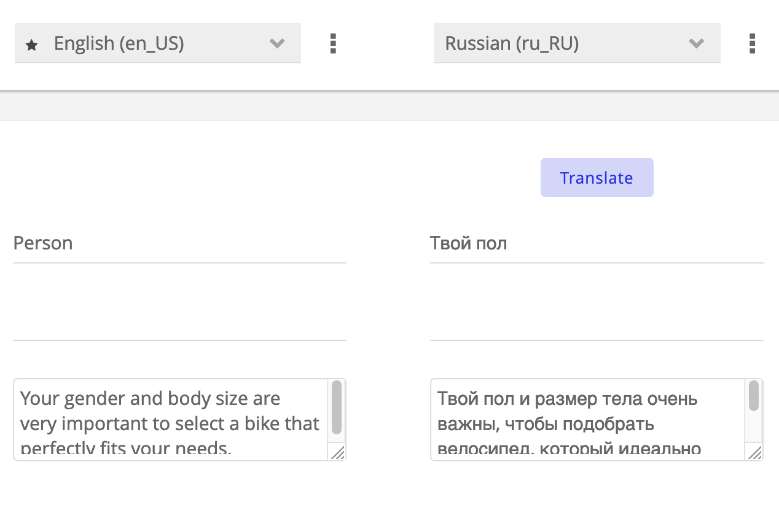This screenshot has height=532, width=779.
Task: Click the chevron arrow in the Russian selector
Action: pyautogui.click(x=696, y=44)
